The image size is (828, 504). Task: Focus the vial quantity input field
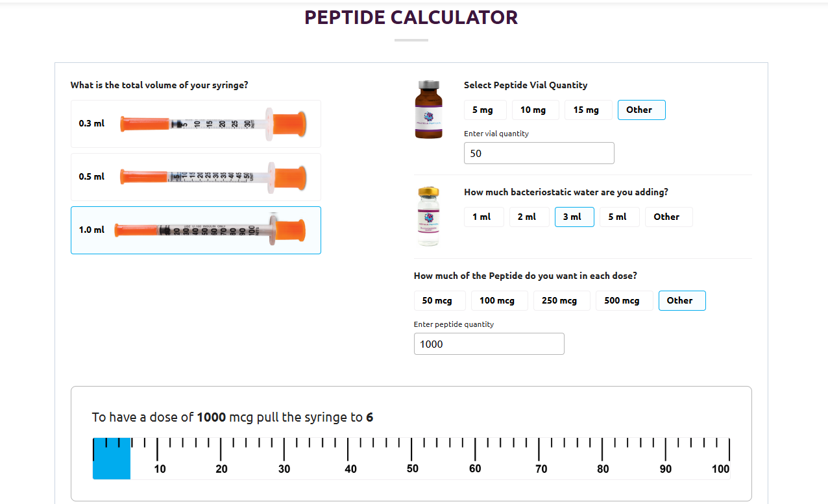(x=539, y=153)
